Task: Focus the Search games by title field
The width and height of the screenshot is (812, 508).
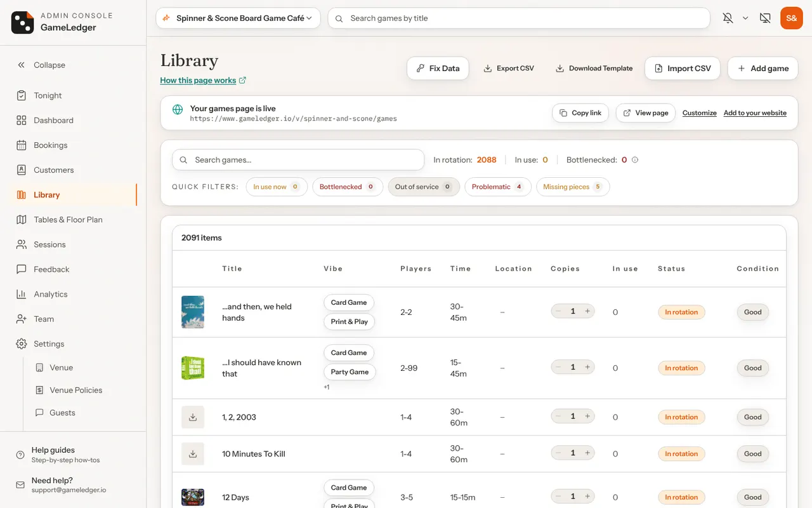Action: pos(519,18)
